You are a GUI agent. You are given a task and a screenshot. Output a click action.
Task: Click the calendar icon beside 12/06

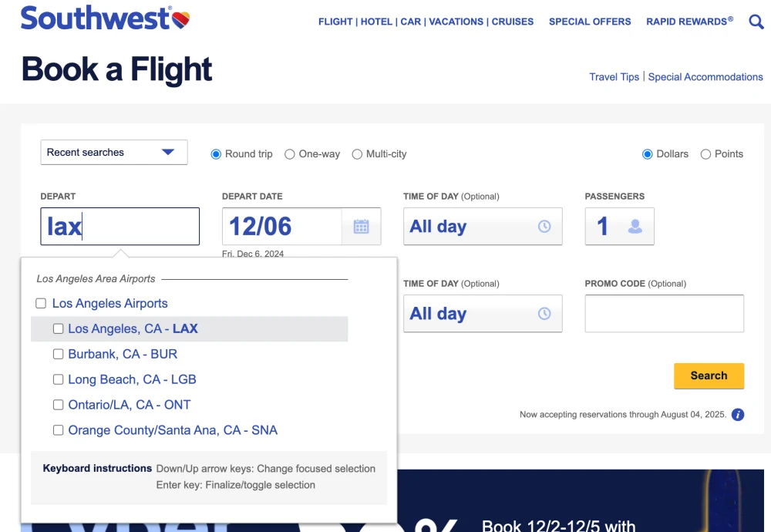coord(361,226)
